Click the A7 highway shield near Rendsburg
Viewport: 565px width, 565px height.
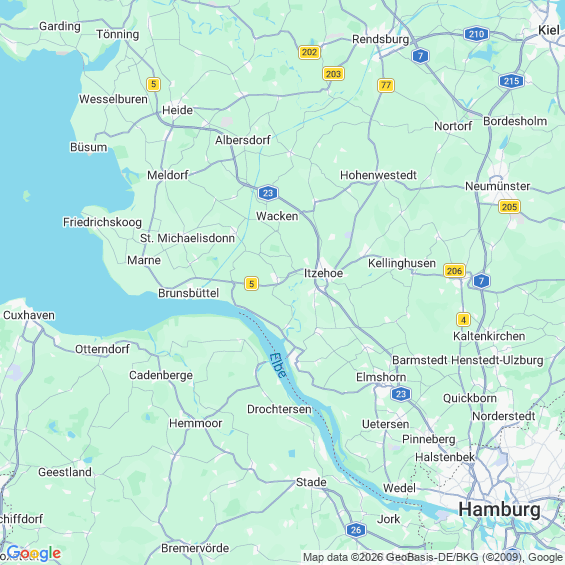(x=420, y=56)
